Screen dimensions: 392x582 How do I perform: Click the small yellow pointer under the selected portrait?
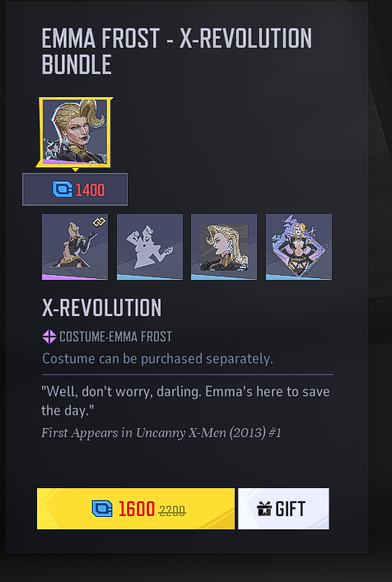(75, 170)
